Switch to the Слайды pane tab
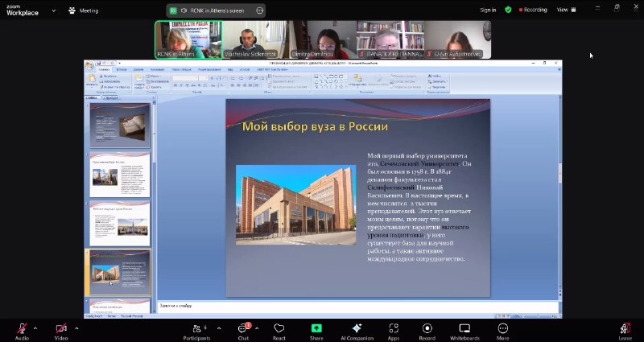The width and height of the screenshot is (644, 342). pyautogui.click(x=92, y=97)
